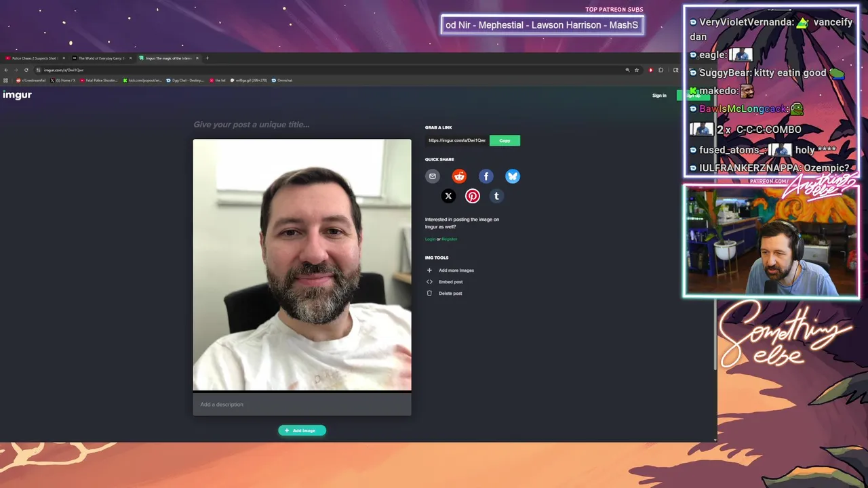Click the streamer webcam feed
868x488 pixels.
pos(772,242)
